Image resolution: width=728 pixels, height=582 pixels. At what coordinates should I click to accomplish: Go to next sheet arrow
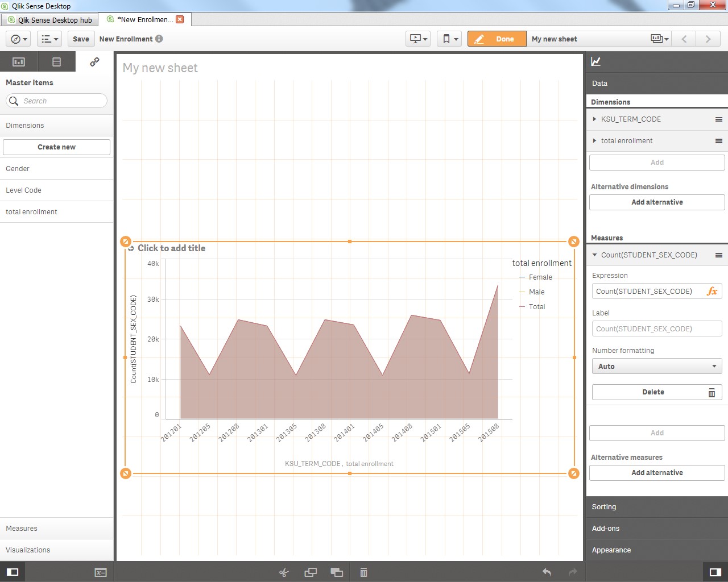click(708, 39)
